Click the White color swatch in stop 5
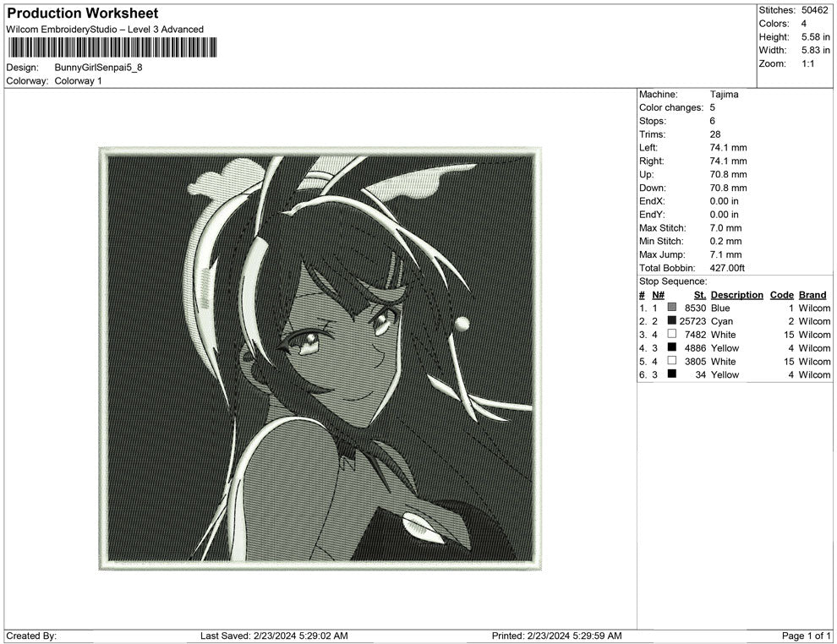This screenshot has width=837, height=644. tap(672, 361)
